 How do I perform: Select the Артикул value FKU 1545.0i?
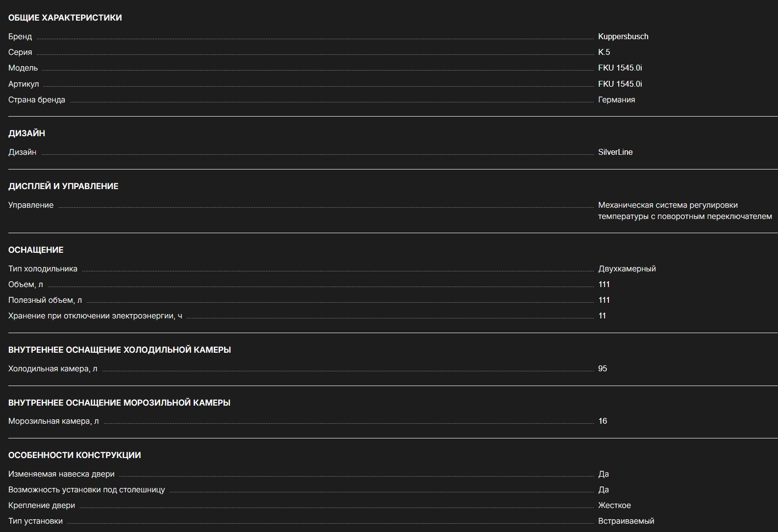pyautogui.click(x=620, y=84)
